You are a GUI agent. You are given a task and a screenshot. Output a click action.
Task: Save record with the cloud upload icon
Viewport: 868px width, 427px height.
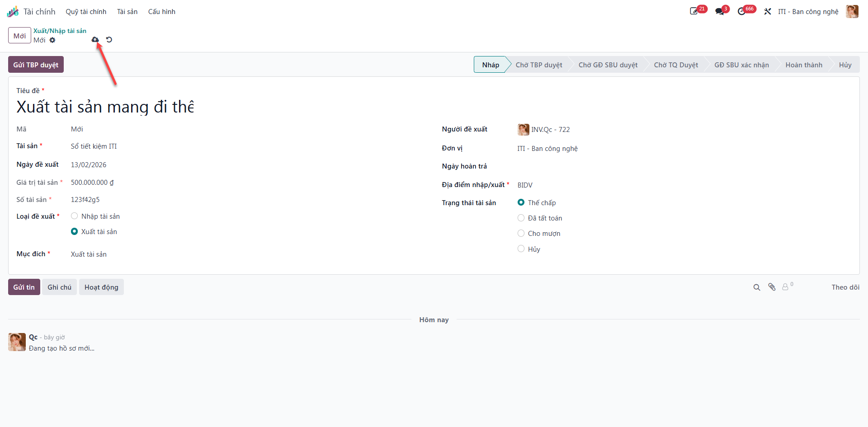95,40
